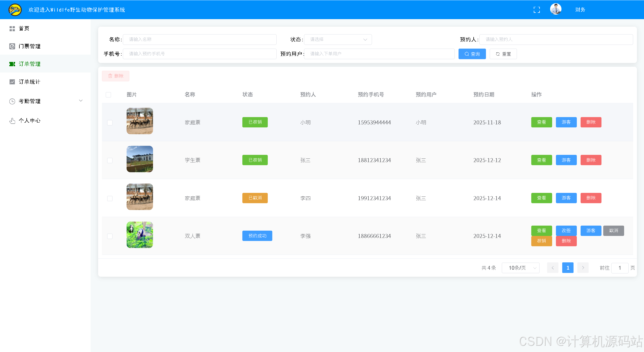Viewport: 644px width, 352px height.
Task: Open the 10条/页 page size dropdown
Action: pos(520,268)
